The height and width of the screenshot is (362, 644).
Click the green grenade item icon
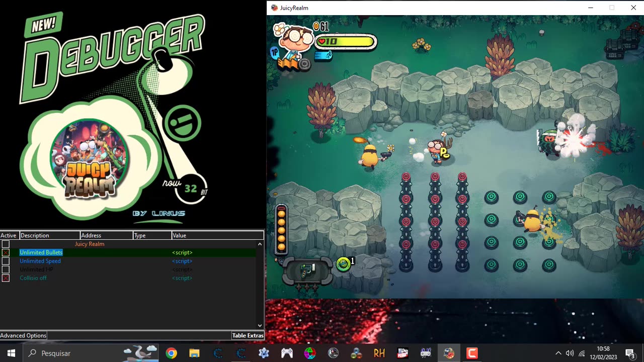click(x=343, y=264)
